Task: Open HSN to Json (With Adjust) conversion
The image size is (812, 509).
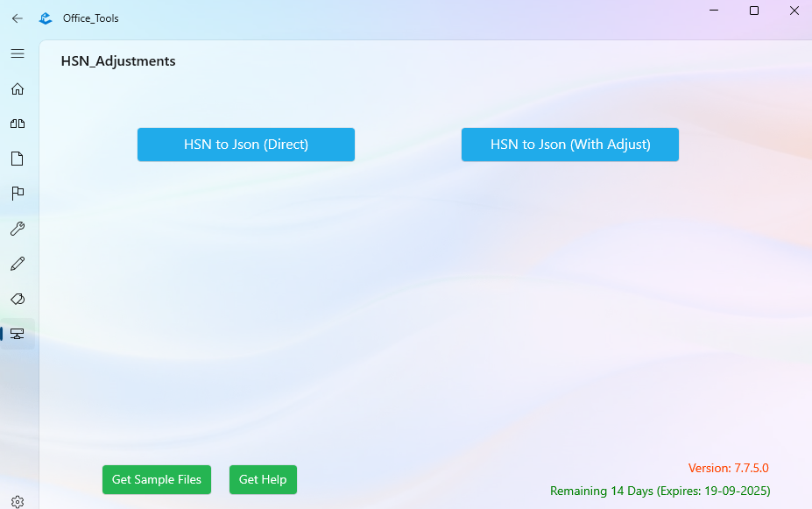Action: click(x=569, y=145)
